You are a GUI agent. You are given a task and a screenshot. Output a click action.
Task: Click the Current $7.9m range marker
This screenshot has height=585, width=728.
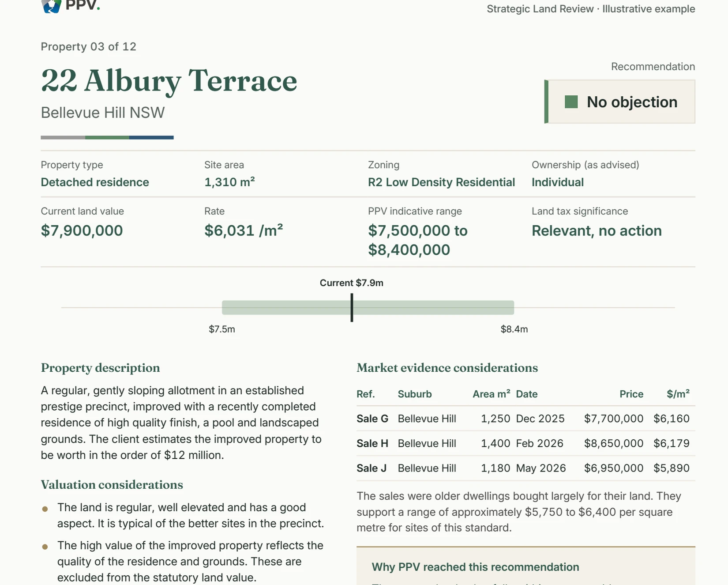click(x=352, y=307)
